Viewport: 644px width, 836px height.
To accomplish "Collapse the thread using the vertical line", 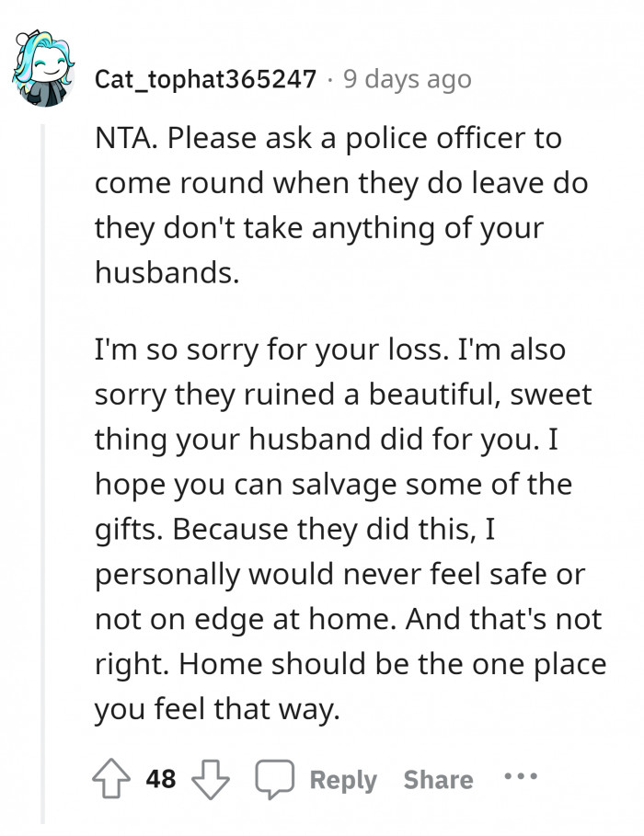I will pos(40,460).
